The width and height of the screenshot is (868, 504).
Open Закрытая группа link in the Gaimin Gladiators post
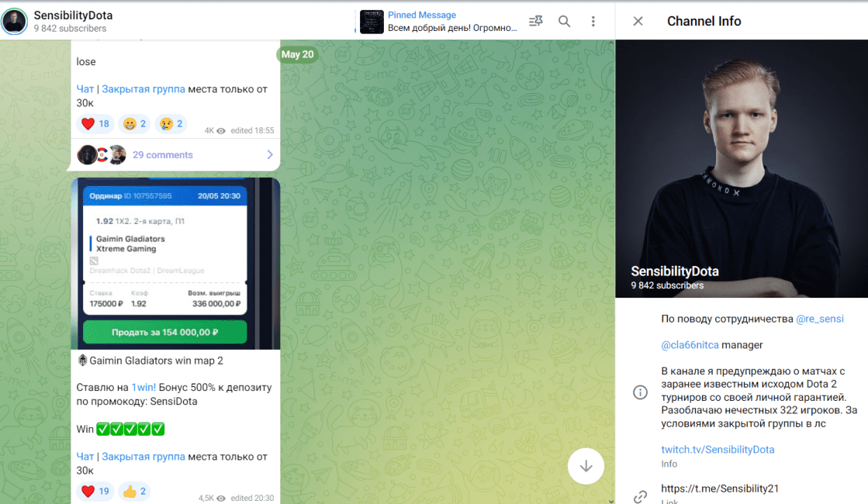144,457
